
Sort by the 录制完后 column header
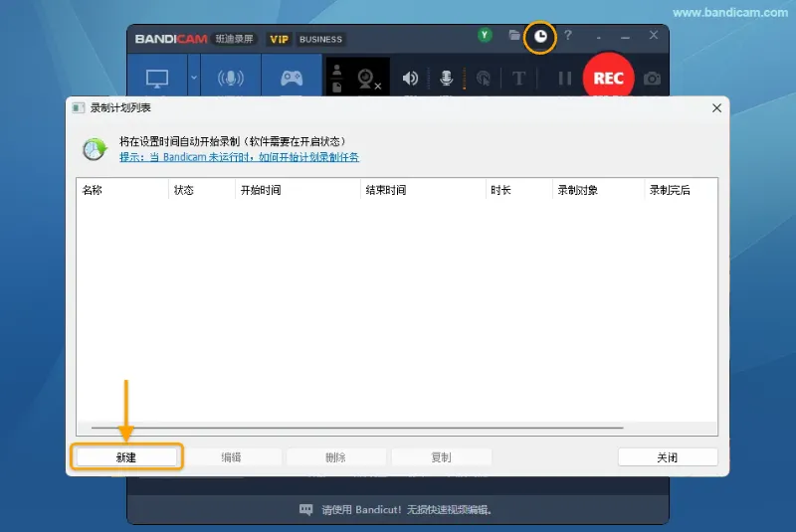pos(681,190)
